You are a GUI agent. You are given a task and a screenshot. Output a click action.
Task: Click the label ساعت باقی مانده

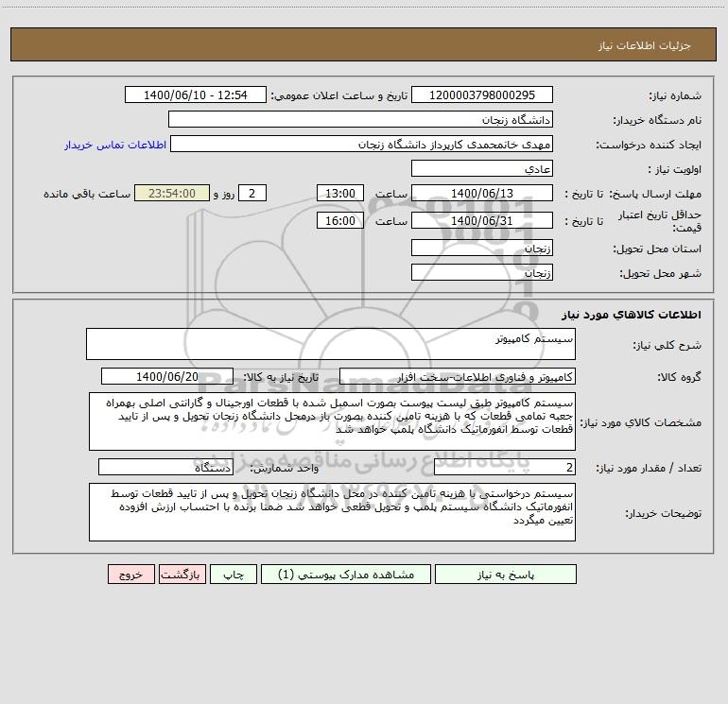pos(87,194)
